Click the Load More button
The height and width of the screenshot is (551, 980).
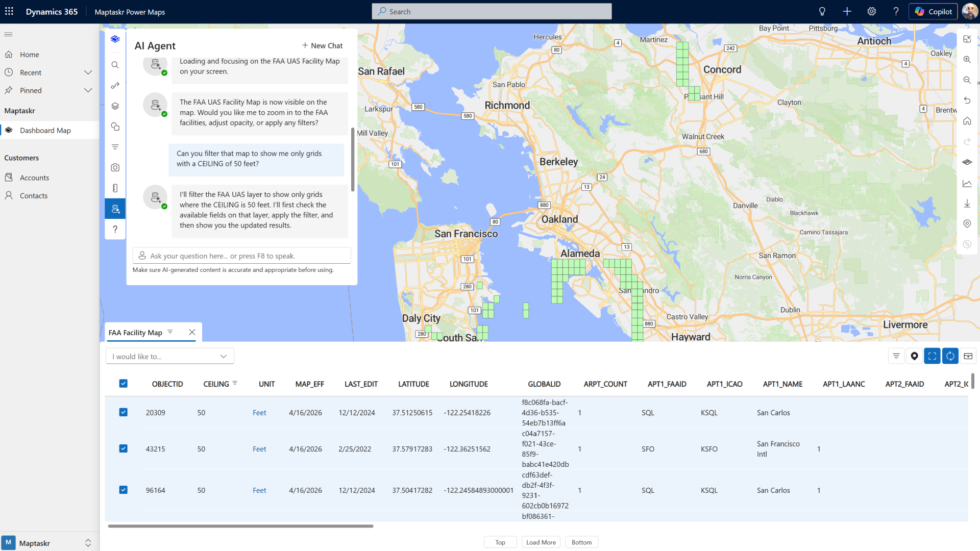coord(541,542)
